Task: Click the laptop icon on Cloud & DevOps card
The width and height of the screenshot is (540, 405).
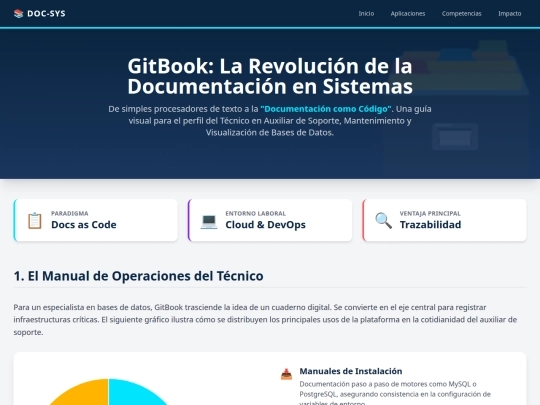Action: pos(209,221)
